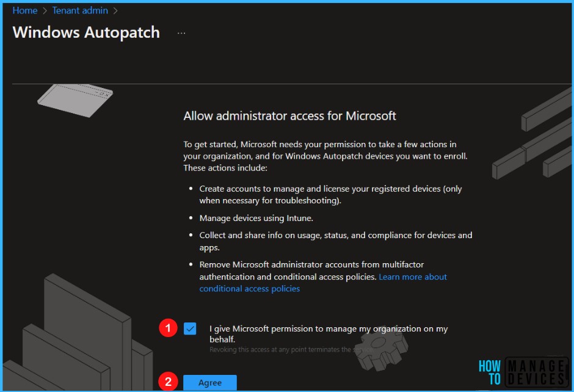Click 'Manage devices using Intune.' bullet
This screenshot has height=392, width=574.
[256, 218]
